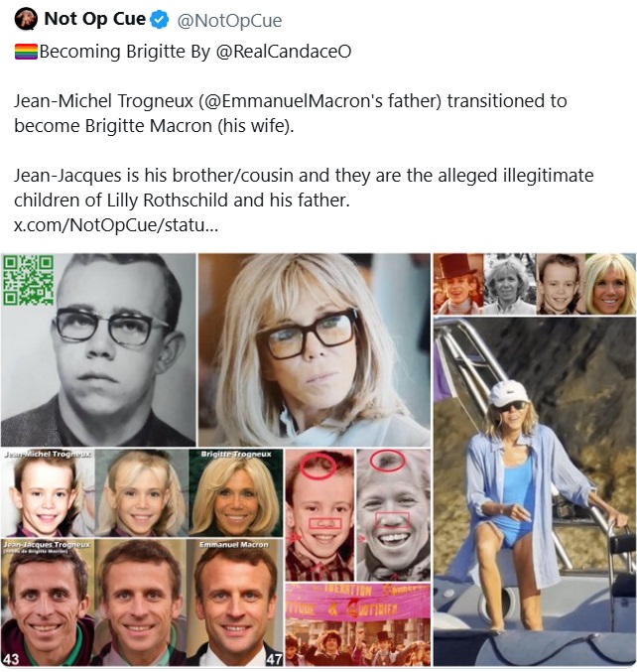Open the top hat portrait thumbnail

coord(458,284)
